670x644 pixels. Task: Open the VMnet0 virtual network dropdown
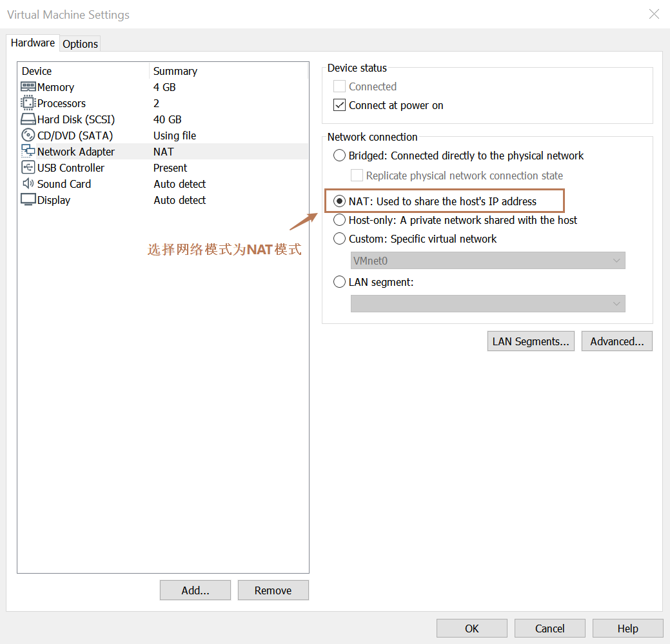(x=488, y=261)
